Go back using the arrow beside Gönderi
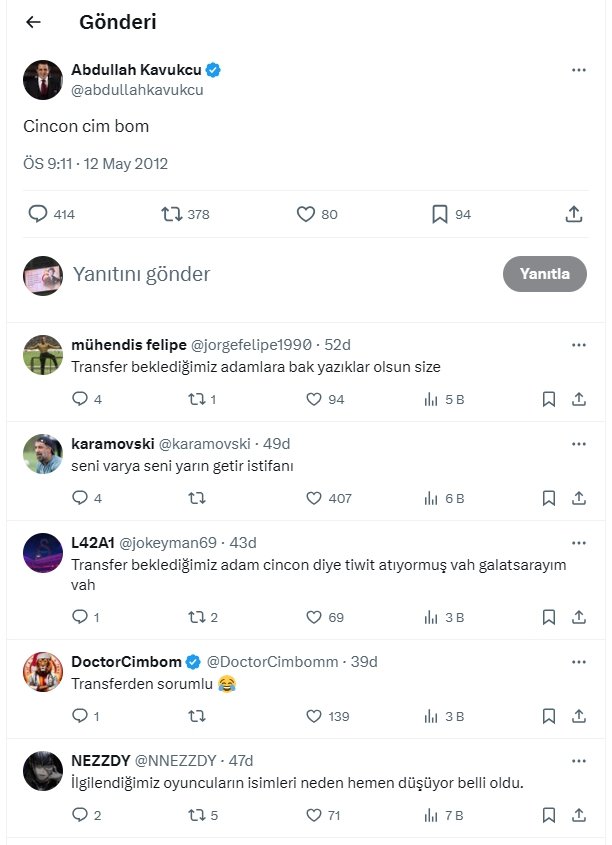The image size is (612, 845). pyautogui.click(x=33, y=22)
